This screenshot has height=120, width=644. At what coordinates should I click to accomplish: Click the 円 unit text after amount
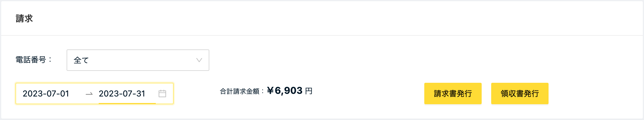[309, 91]
